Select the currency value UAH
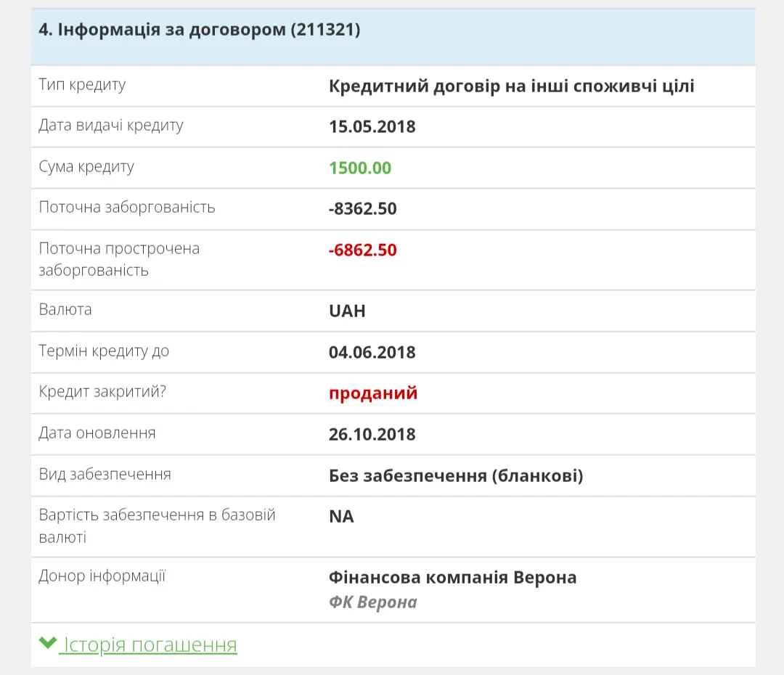This screenshot has height=675, width=784. [x=347, y=311]
